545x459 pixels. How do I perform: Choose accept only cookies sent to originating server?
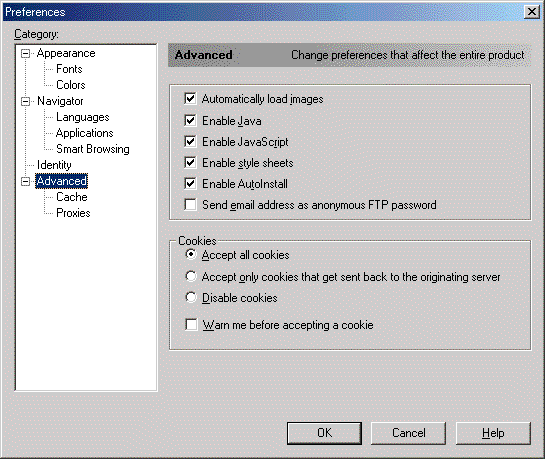(190, 277)
